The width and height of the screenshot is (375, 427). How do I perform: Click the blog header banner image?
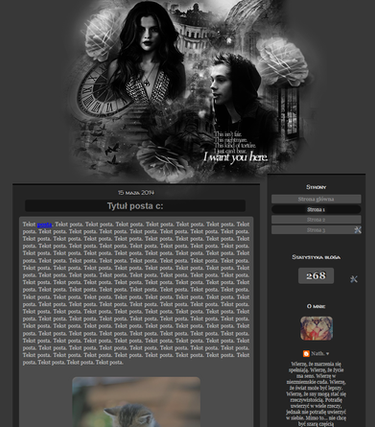click(x=192, y=89)
